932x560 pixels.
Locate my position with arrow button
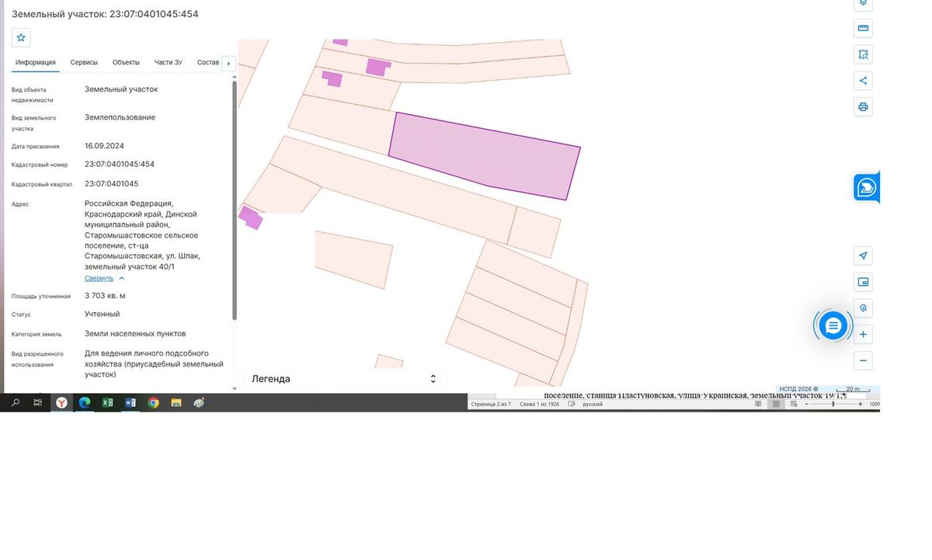pos(863,256)
